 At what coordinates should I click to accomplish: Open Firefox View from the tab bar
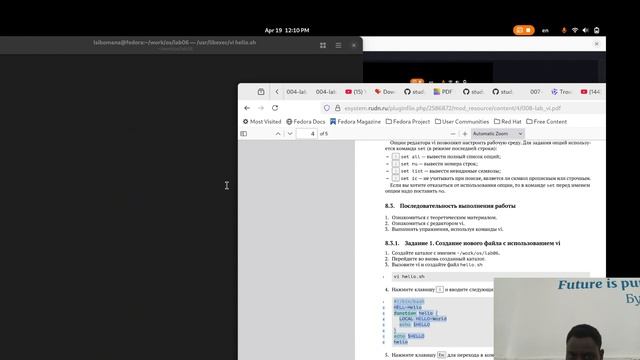click(x=261, y=92)
